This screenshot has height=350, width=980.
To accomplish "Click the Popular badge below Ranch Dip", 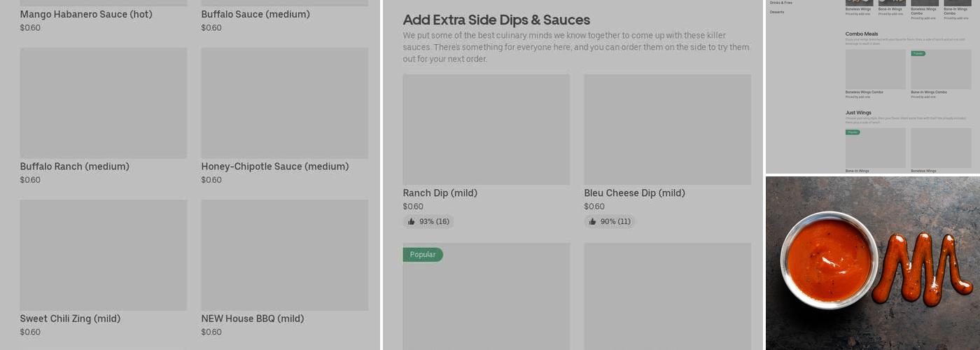I will coord(423,255).
